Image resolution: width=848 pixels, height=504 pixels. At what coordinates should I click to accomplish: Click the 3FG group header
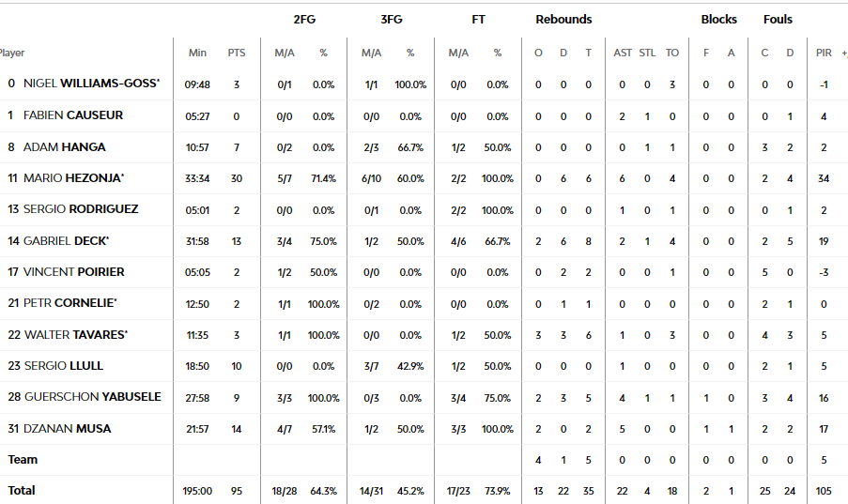(x=392, y=20)
